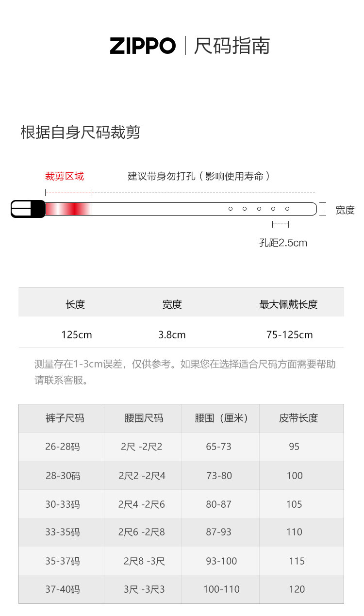Select the 裤子尺码 table header
The height and width of the screenshot is (616, 364).
pyautogui.click(x=65, y=418)
